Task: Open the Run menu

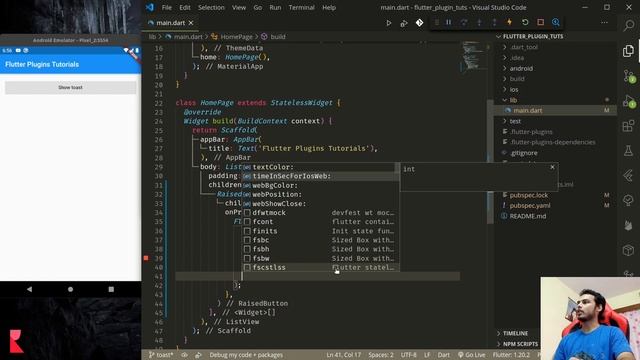Action: [275, 7]
